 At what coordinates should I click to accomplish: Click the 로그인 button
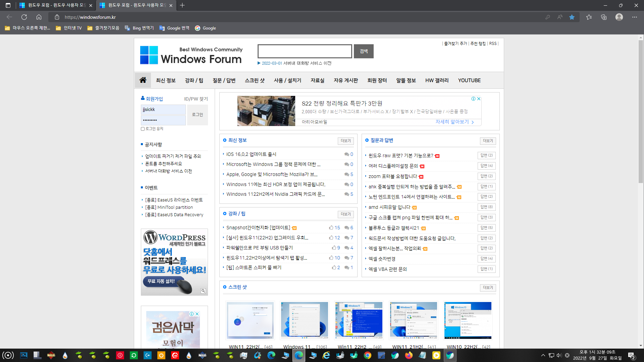(x=197, y=115)
